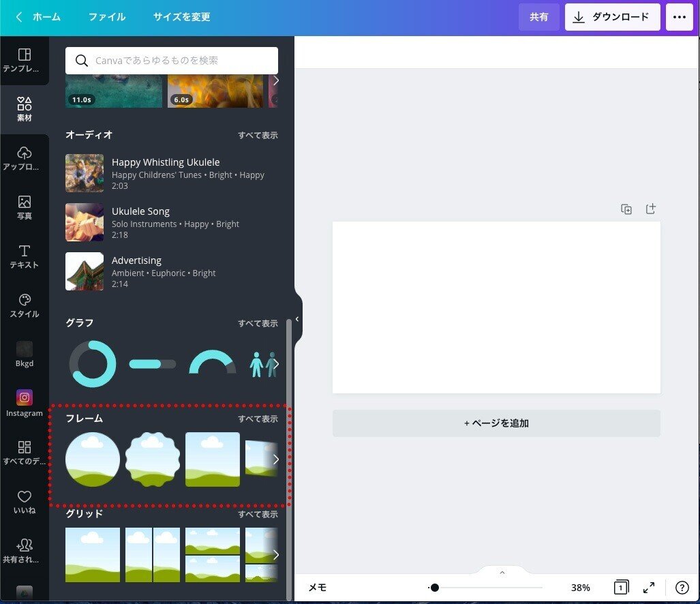Click the ダウンロード button
Image resolution: width=700 pixels, height=604 pixels.
tap(611, 17)
